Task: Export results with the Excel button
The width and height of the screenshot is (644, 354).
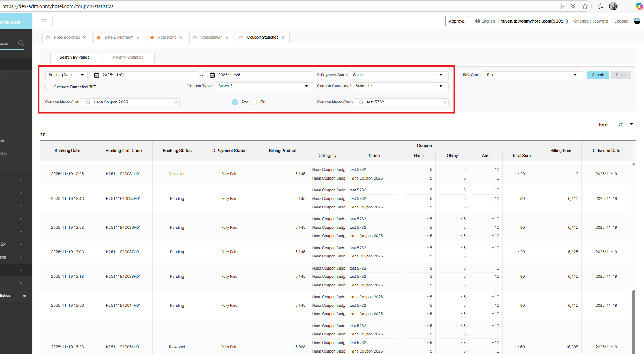Action: [x=603, y=124]
